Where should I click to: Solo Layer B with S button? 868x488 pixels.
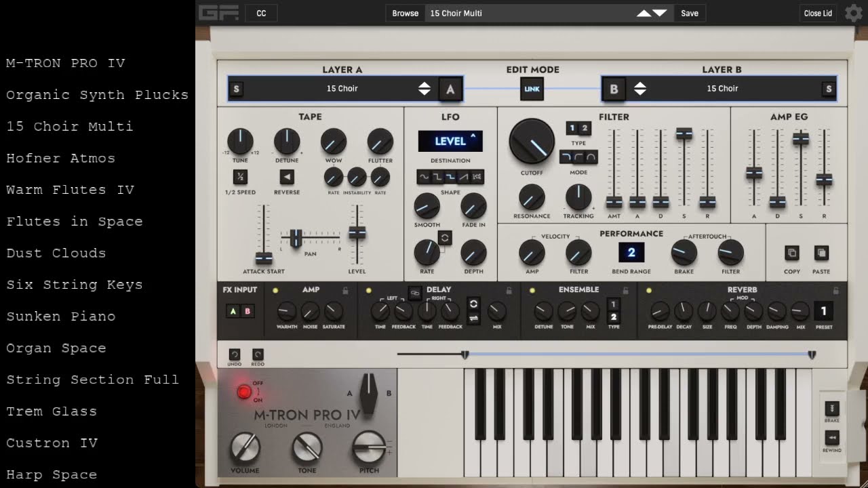[828, 89]
